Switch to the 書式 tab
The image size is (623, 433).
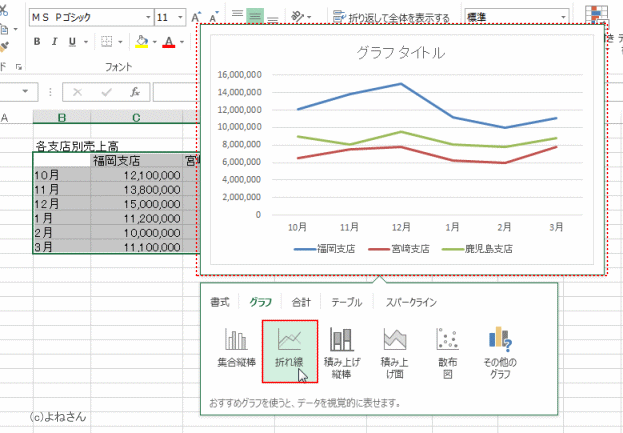pos(219,301)
